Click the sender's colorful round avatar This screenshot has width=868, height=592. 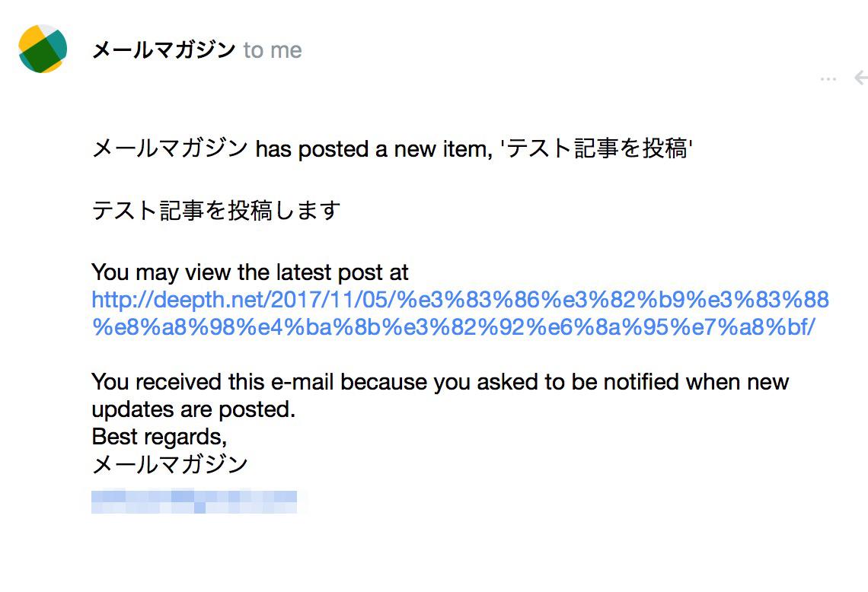pyautogui.click(x=43, y=49)
